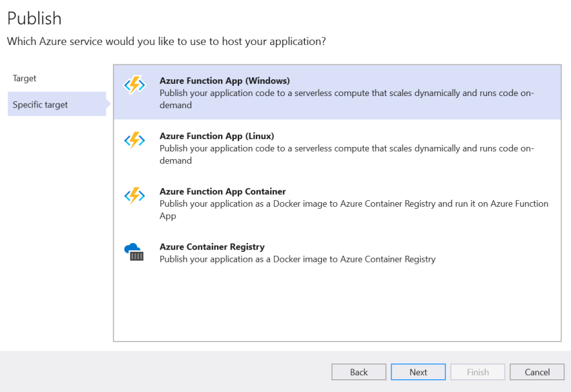Image resolution: width=571 pixels, height=392 pixels.
Task: Go to the Target step
Action: coord(25,79)
